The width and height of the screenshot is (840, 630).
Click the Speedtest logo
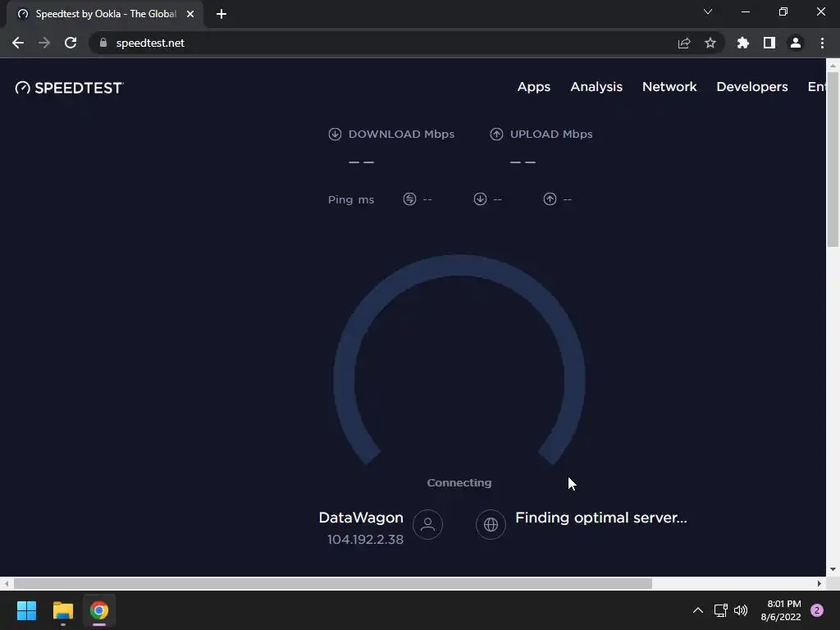click(69, 88)
